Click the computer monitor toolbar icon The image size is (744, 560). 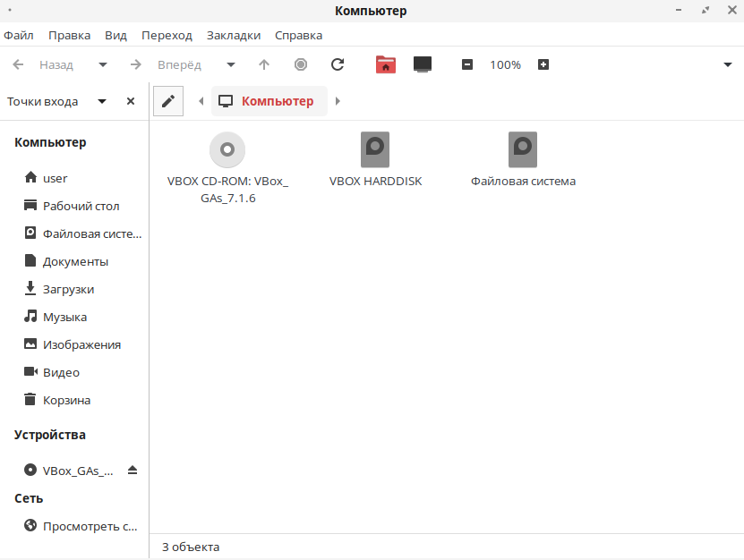423,64
